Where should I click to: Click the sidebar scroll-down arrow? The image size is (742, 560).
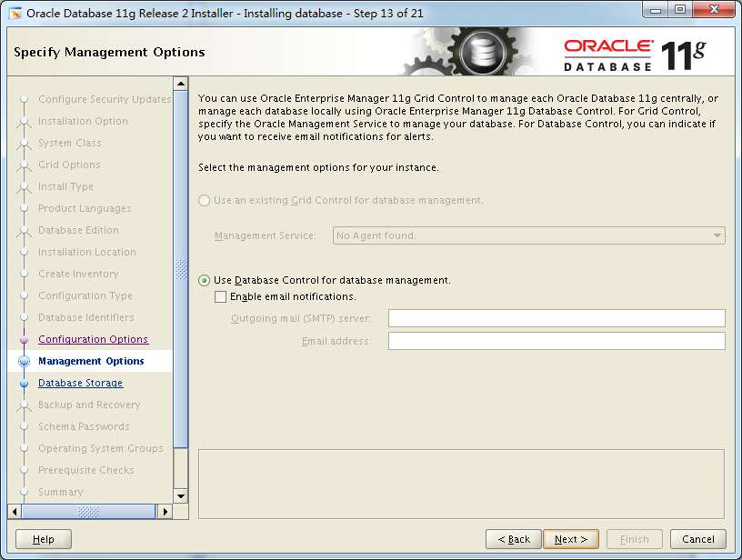coord(180,496)
